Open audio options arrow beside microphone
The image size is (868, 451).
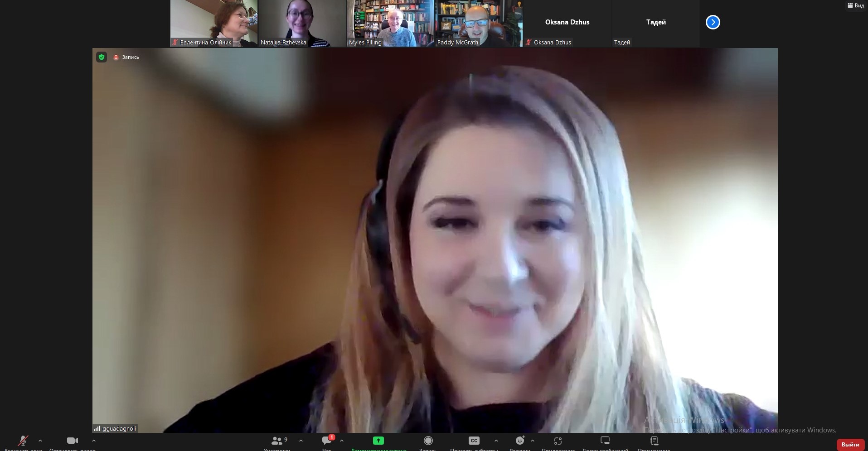(x=40, y=441)
